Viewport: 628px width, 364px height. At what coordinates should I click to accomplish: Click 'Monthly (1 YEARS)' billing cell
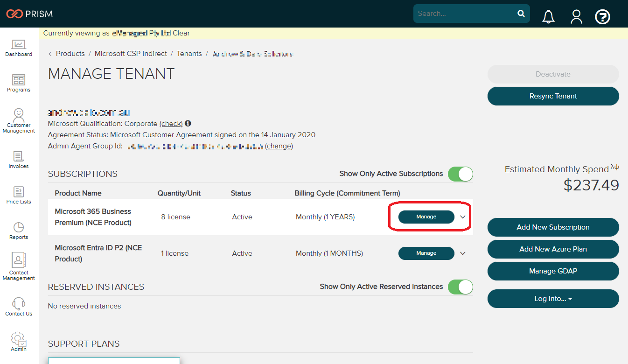tap(325, 217)
